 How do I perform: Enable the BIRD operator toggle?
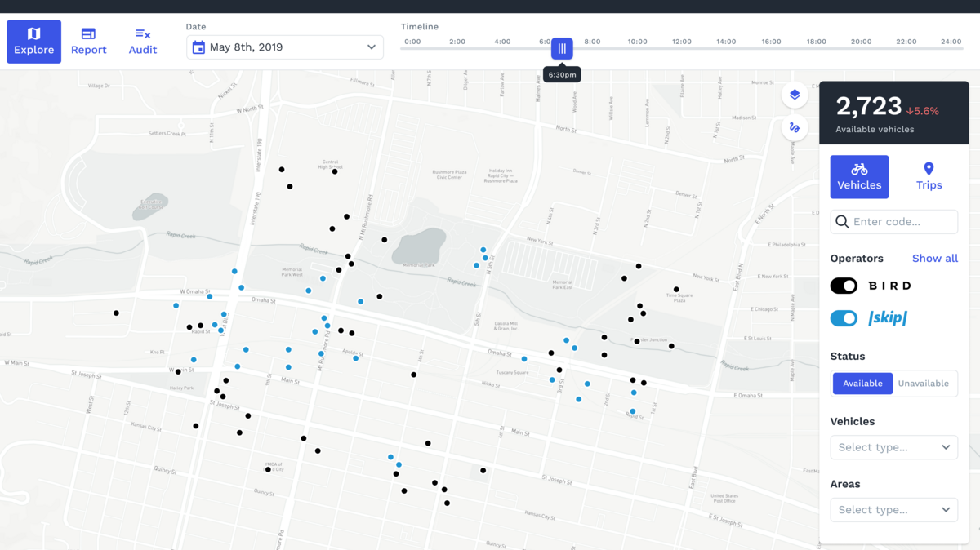click(x=844, y=286)
